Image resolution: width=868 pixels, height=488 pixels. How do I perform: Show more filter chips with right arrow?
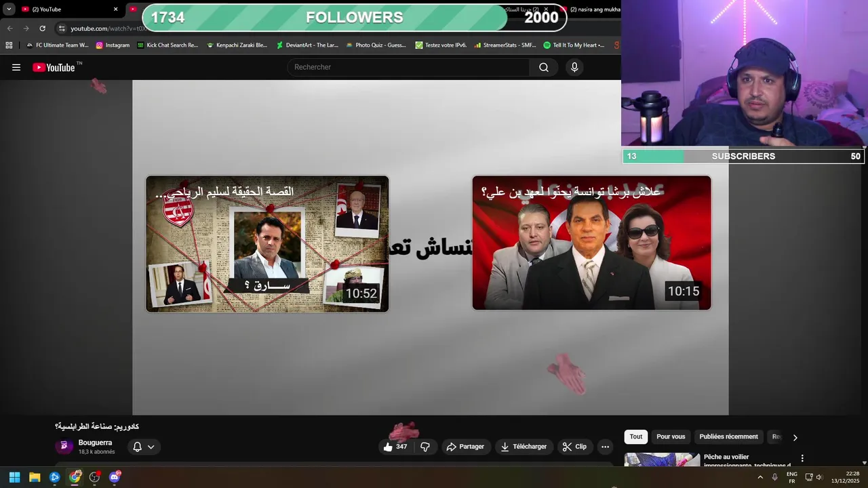tap(795, 437)
